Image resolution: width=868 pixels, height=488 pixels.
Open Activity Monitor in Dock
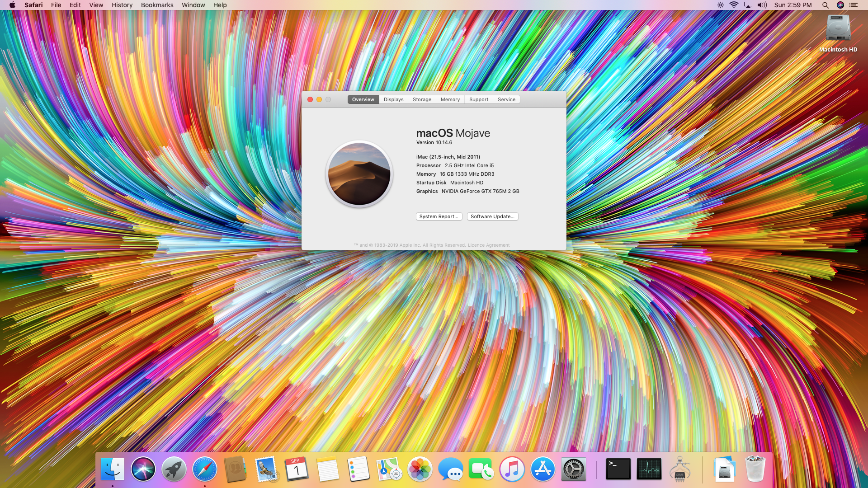click(649, 469)
